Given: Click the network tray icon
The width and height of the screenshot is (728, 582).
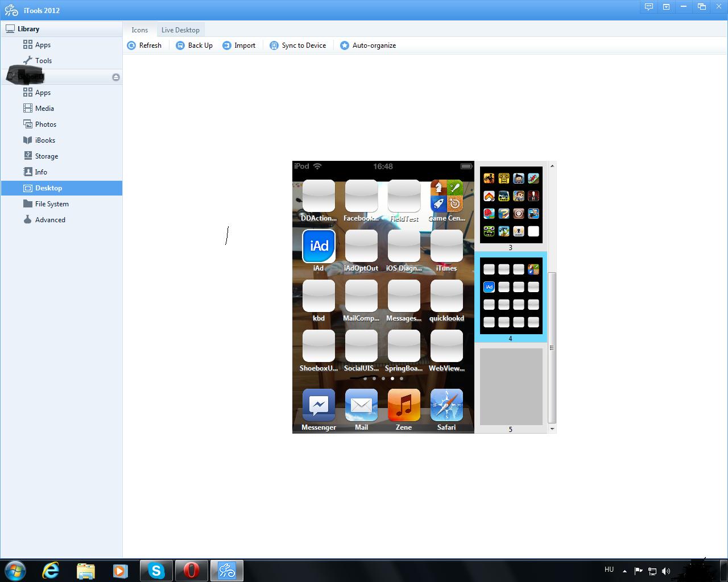Looking at the screenshot, I should click(652, 571).
